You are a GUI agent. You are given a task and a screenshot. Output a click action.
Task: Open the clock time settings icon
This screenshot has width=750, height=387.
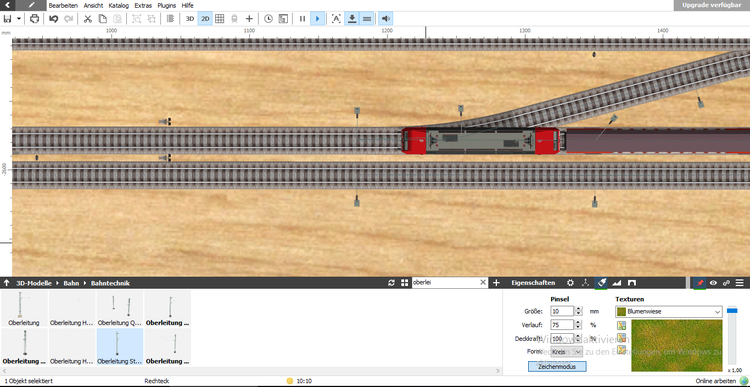[268, 19]
